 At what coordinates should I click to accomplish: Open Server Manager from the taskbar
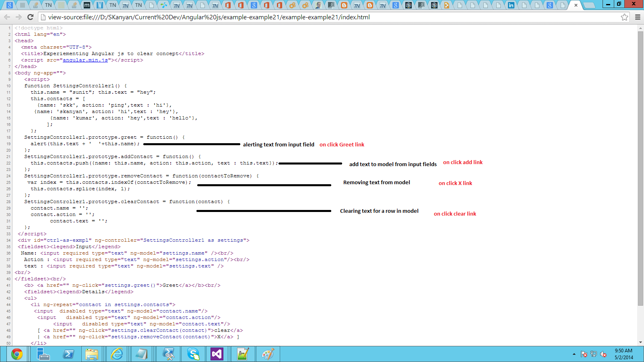[43, 354]
